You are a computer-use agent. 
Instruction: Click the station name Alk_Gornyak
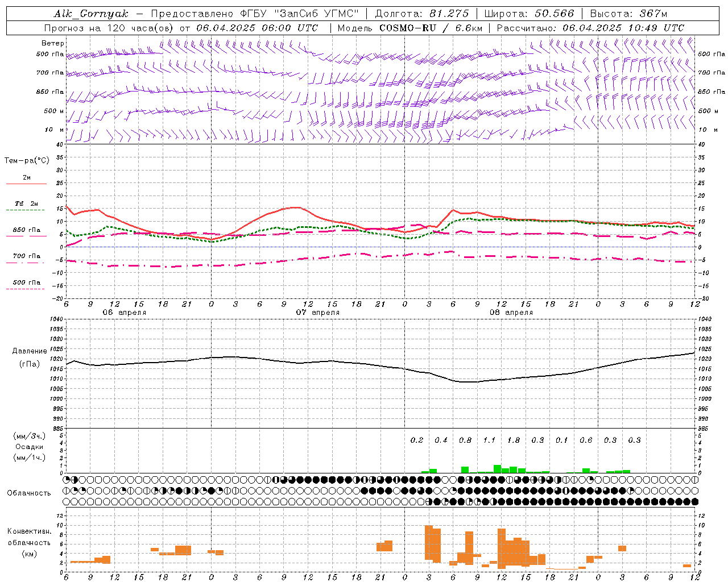(x=92, y=14)
